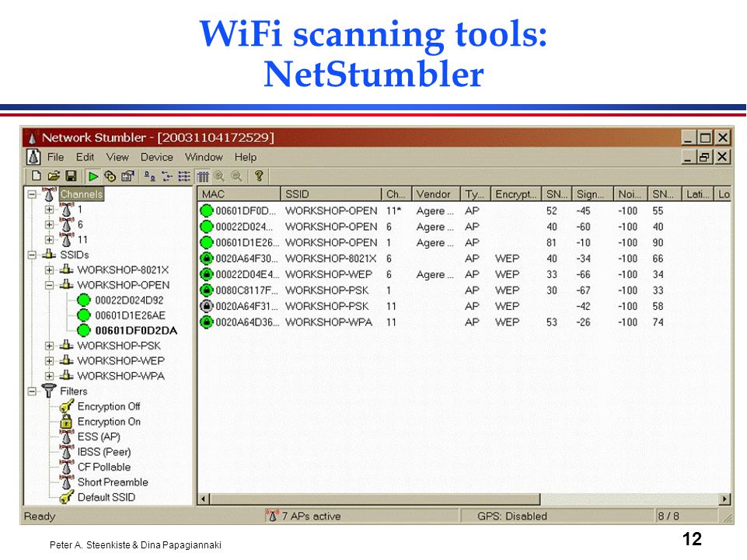Image resolution: width=747 pixels, height=560 pixels.
Task: Click the auto-configure gears icon
Action: [110, 176]
